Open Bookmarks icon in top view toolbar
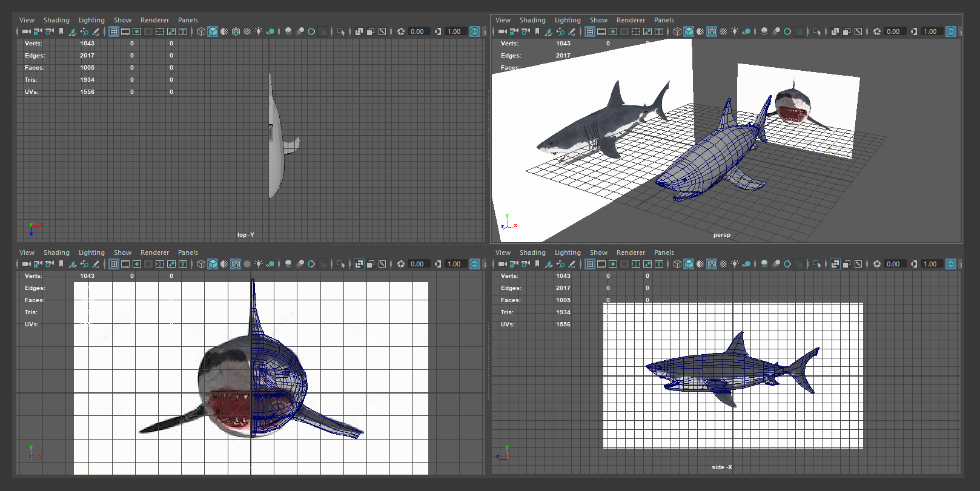The height and width of the screenshot is (491, 980). 61,31
